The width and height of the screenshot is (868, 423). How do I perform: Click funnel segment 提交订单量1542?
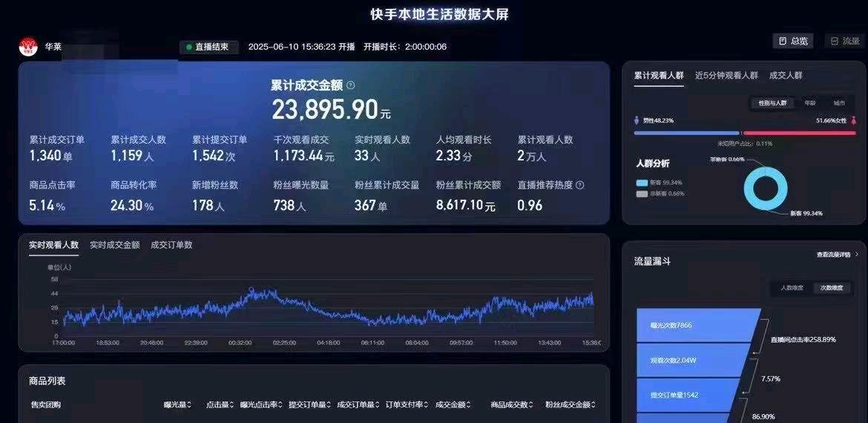(688, 395)
